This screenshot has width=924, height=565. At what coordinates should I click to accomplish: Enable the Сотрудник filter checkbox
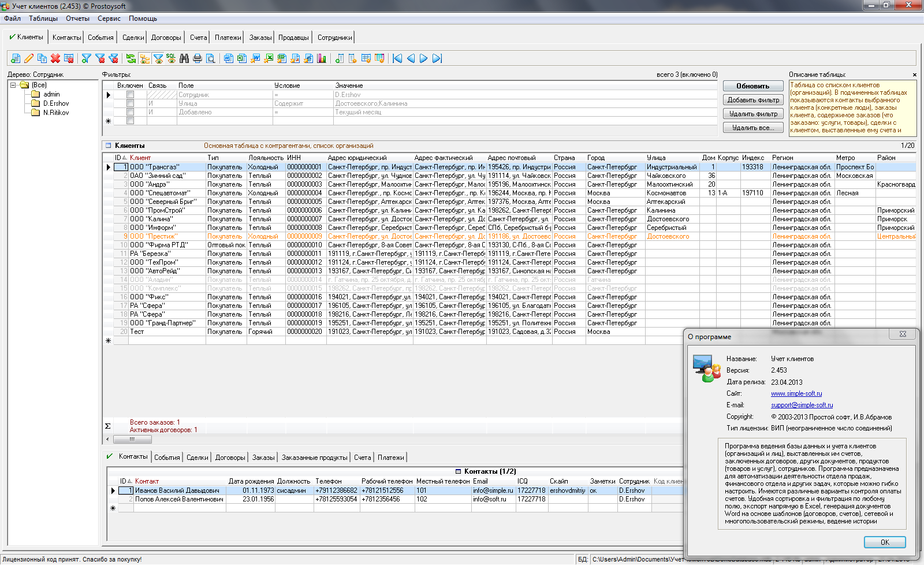pos(130,95)
